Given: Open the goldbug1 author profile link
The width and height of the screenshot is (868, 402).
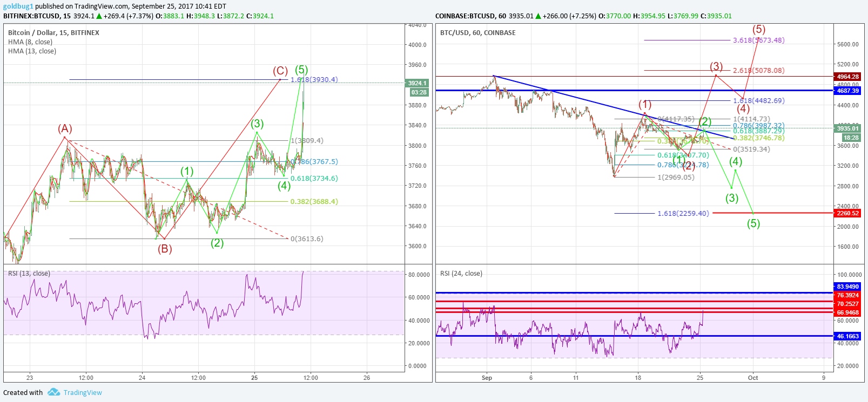Looking at the screenshot, I should click(18, 6).
